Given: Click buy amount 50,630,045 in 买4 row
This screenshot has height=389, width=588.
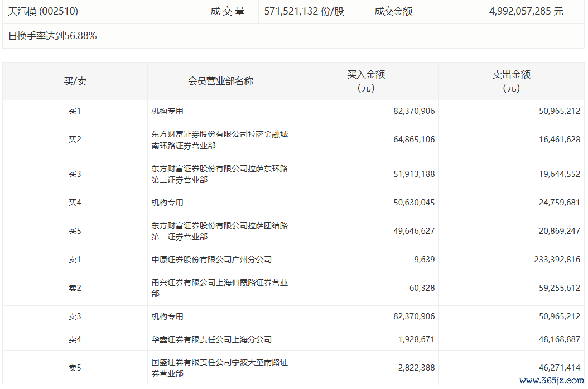Looking at the screenshot, I should 414,203.
